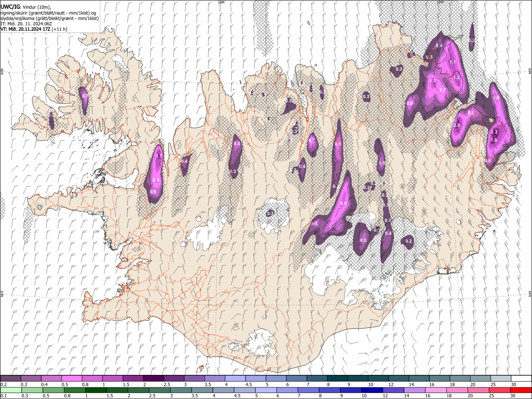Click the '2.0' snowfall value on the map
532x399 pixels.
[457, 126]
